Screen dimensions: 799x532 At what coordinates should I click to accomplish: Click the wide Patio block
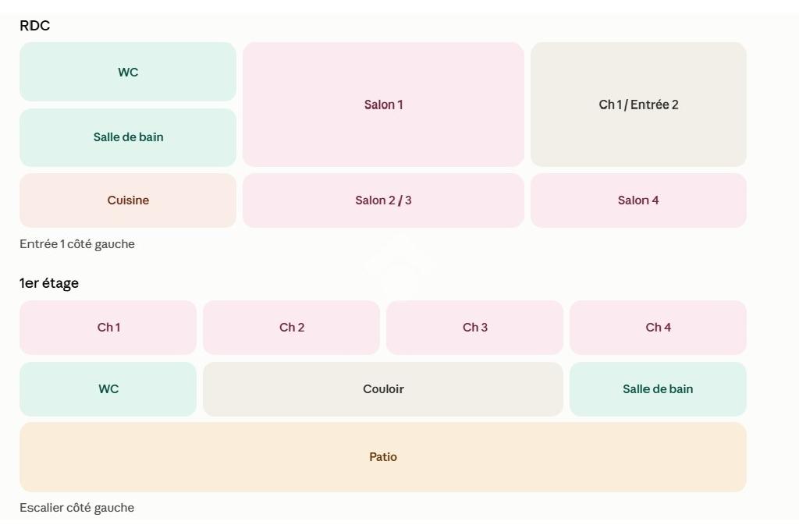pos(383,457)
